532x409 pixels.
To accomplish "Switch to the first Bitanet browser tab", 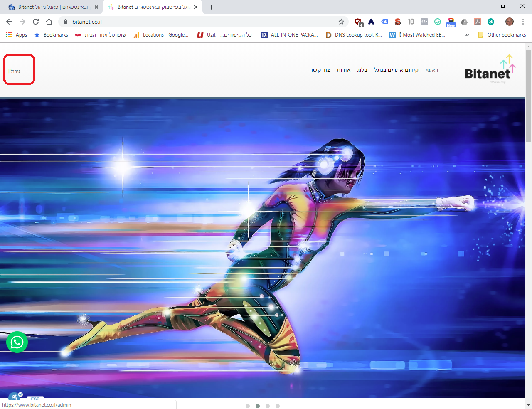I will 52,7.
